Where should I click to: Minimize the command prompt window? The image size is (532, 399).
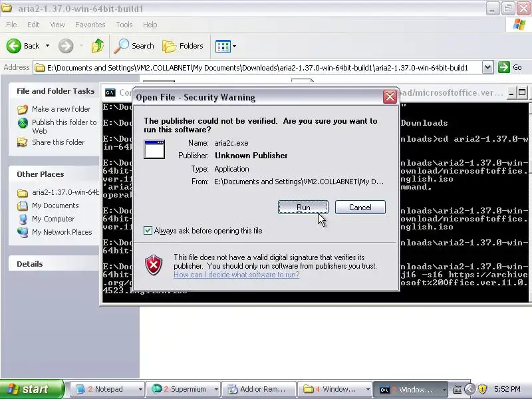pos(511,92)
